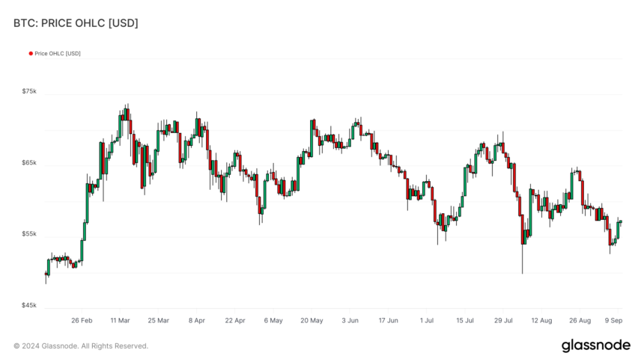The height and width of the screenshot is (362, 644).
Task: Click the red Price OHLC legend dot
Action: pos(31,53)
